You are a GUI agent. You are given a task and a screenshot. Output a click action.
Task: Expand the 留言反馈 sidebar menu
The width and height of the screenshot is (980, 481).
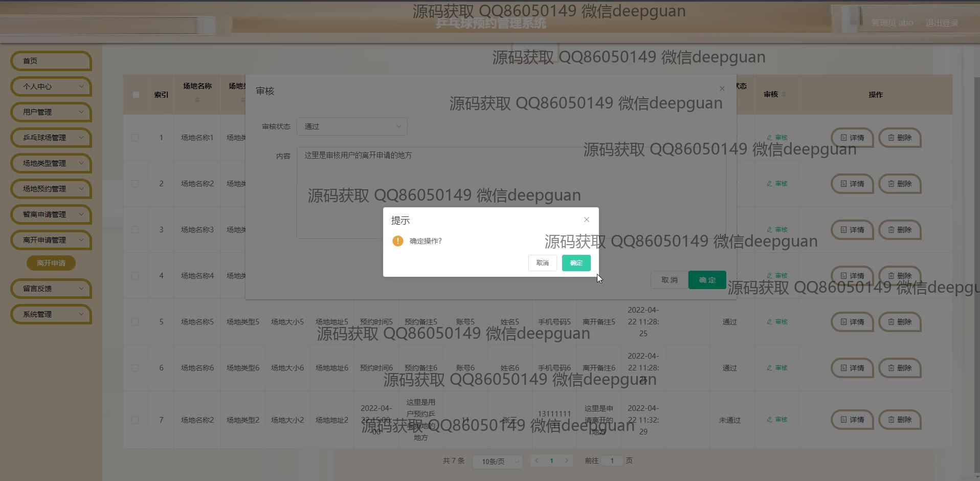pos(51,289)
